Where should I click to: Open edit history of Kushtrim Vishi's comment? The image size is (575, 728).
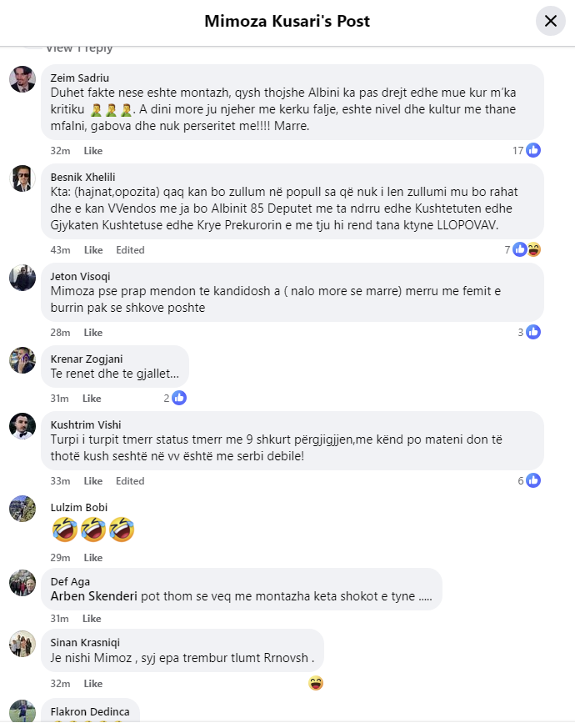pyautogui.click(x=130, y=481)
